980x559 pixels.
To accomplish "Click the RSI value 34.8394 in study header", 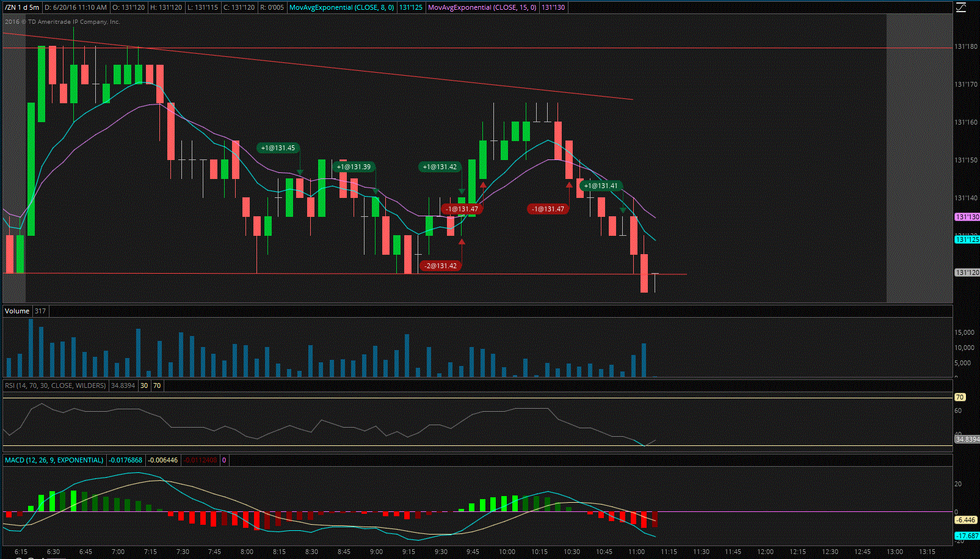I will (x=123, y=385).
